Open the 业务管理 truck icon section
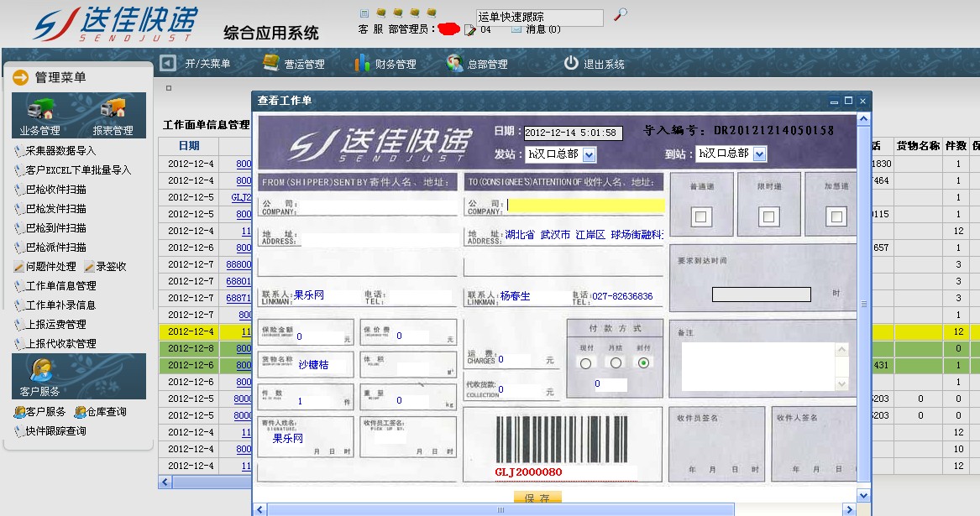Viewport: 980px width, 516px height. pyautogui.click(x=40, y=112)
